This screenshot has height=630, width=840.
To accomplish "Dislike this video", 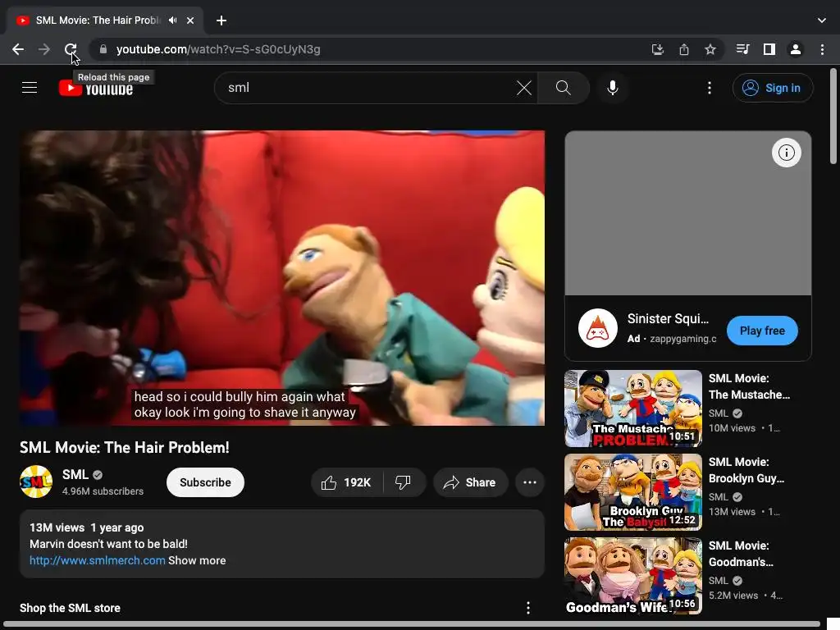I will 404,482.
